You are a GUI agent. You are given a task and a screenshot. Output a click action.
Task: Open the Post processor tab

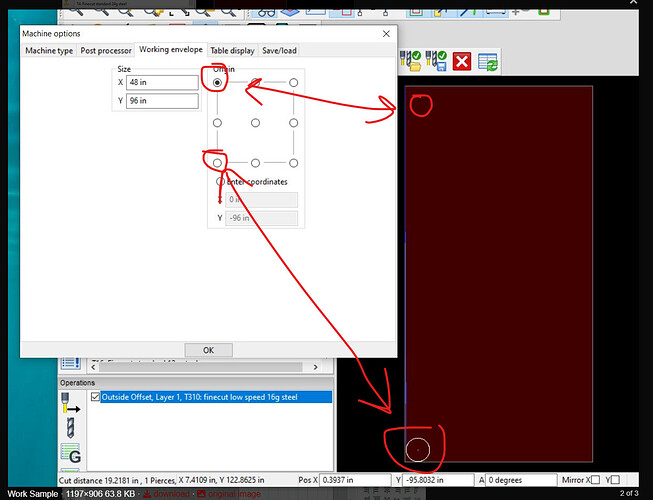tap(106, 50)
